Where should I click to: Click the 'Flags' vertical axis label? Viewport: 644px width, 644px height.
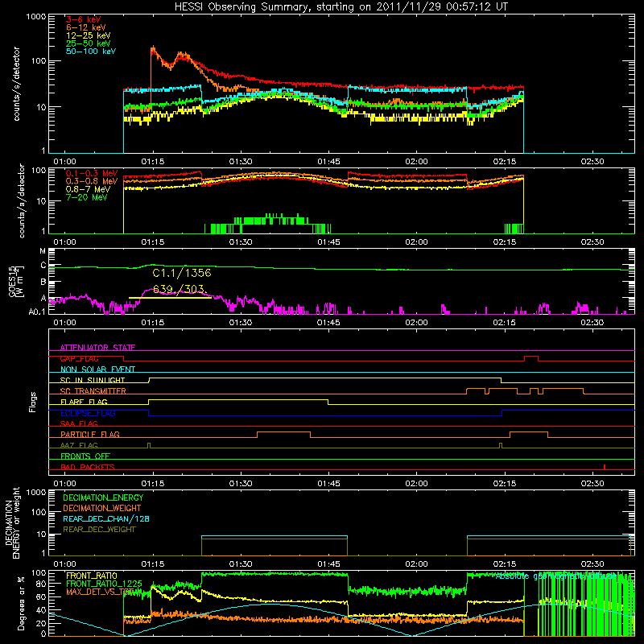pos(33,402)
